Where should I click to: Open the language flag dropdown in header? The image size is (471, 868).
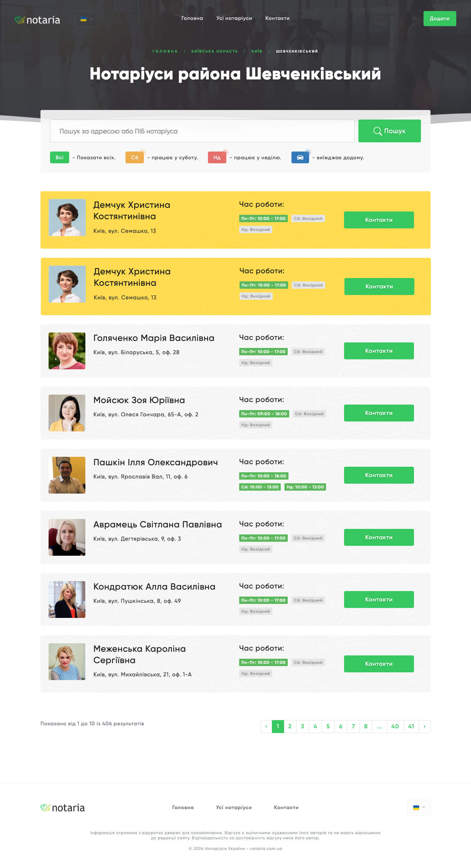coord(86,19)
